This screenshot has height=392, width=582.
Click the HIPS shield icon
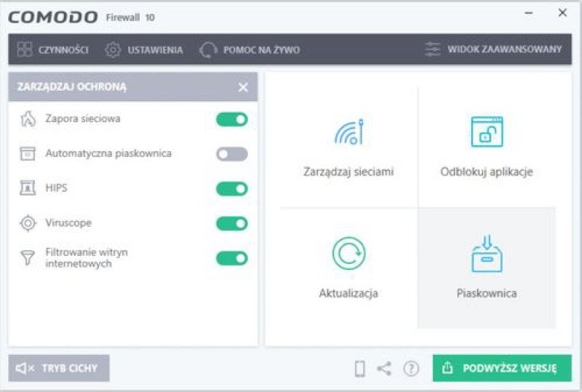tap(28, 188)
